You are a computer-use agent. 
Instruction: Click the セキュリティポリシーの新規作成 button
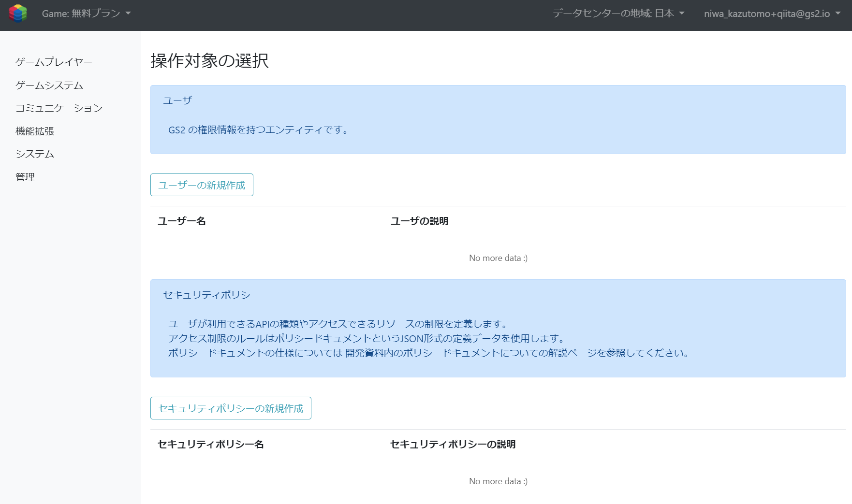click(231, 408)
